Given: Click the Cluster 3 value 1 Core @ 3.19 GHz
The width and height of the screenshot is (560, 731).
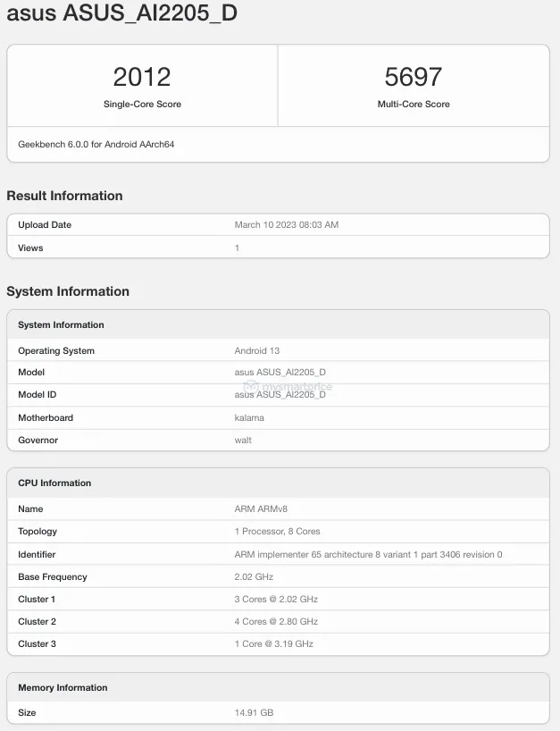Looking at the screenshot, I should pos(273,643).
